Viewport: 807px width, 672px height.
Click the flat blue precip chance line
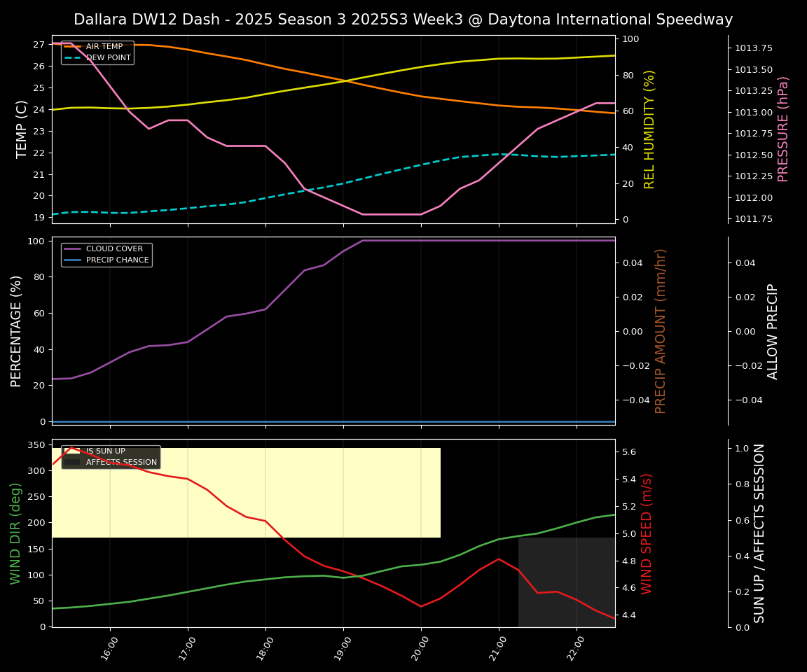333,421
